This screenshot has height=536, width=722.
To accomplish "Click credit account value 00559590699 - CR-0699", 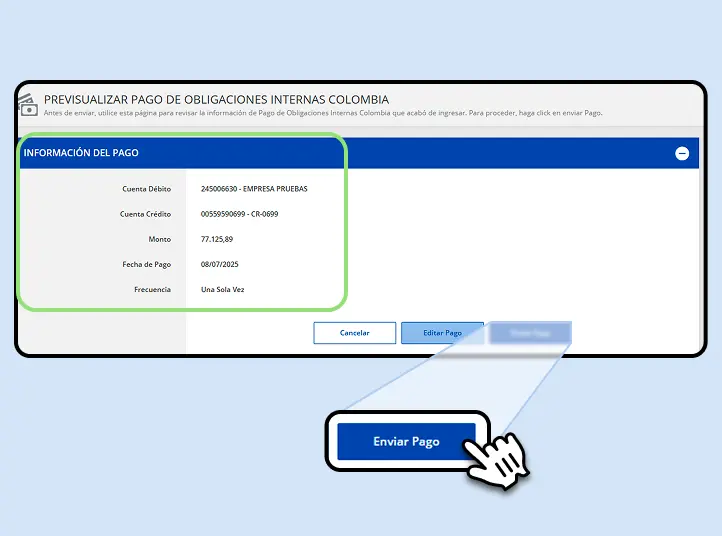I will [x=239, y=214].
